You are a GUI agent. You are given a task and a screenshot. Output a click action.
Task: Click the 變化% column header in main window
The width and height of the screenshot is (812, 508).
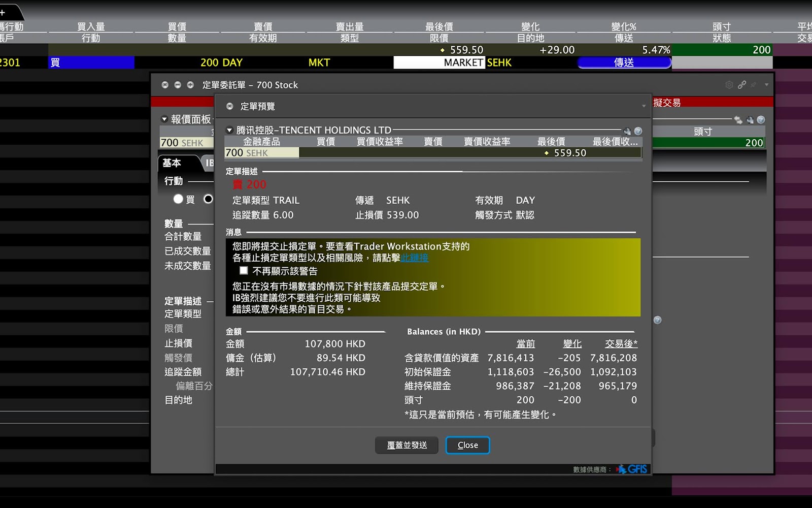click(x=624, y=26)
